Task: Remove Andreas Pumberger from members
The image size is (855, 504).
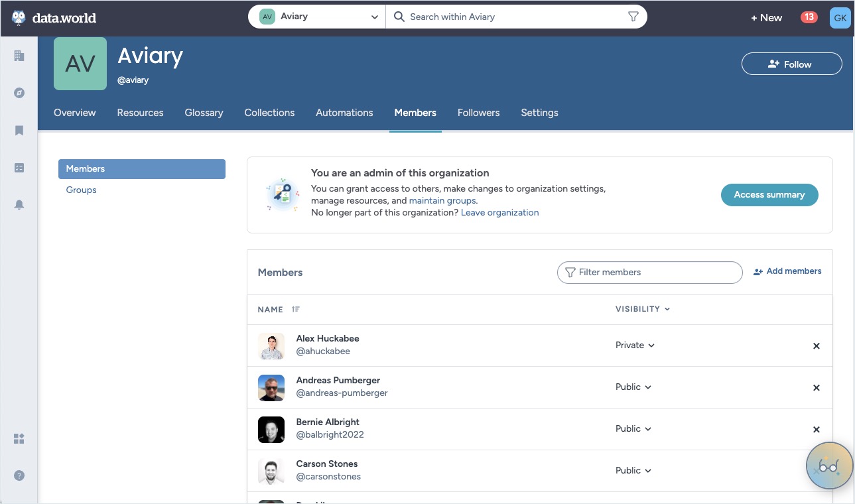Action: (x=817, y=387)
